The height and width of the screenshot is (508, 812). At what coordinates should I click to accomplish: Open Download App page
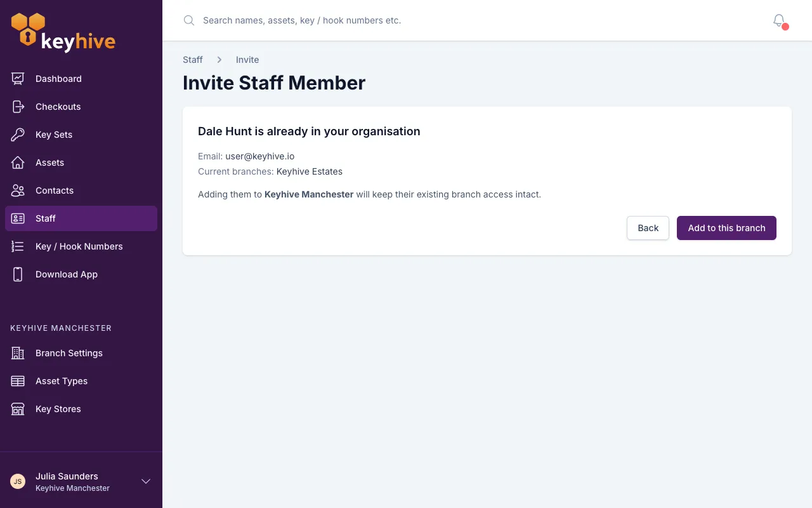81,274
